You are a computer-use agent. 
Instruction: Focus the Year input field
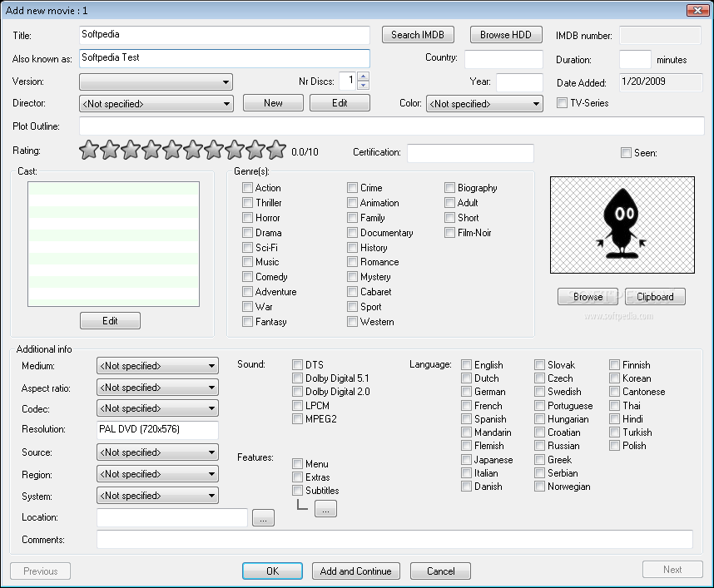pyautogui.click(x=519, y=82)
